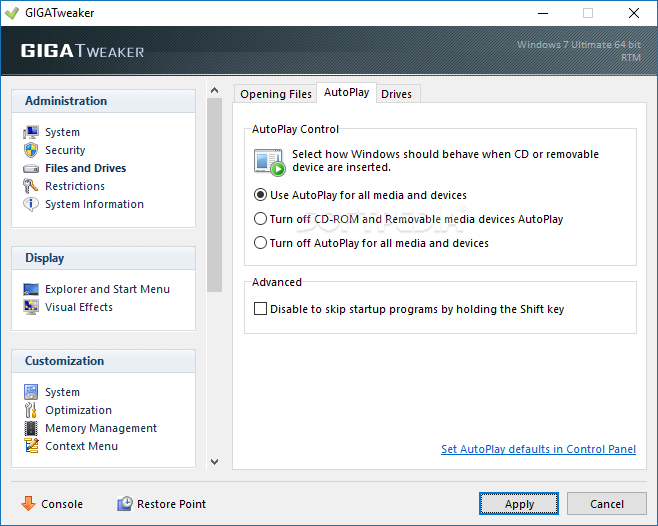
Task: Click the Customization System icon
Action: [x=31, y=392]
